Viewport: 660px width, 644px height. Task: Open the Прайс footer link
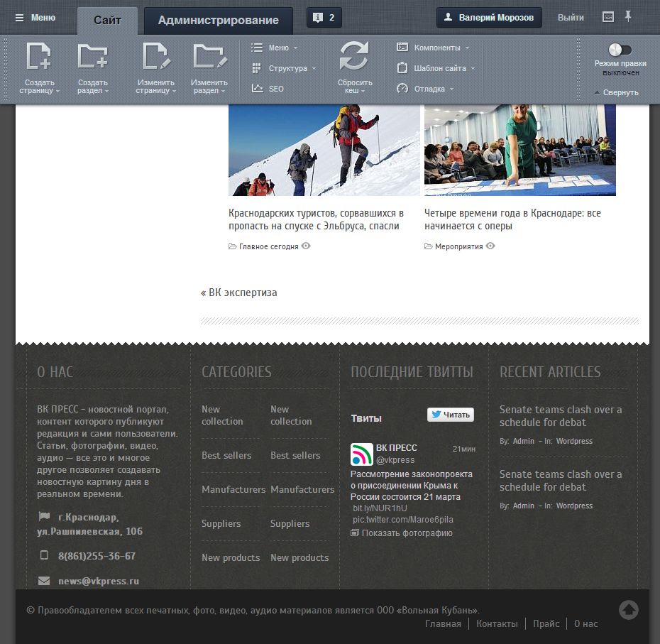click(546, 624)
